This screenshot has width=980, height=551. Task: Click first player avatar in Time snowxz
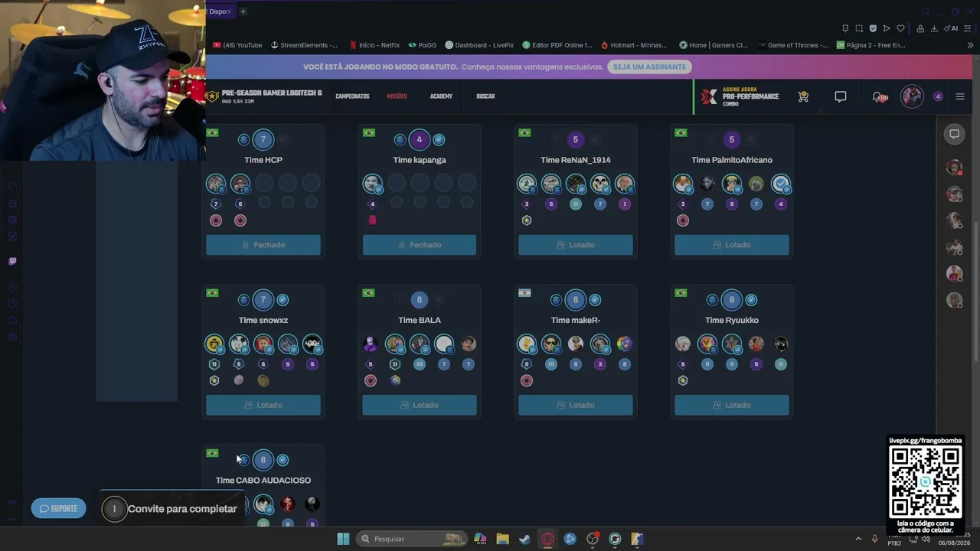(215, 344)
